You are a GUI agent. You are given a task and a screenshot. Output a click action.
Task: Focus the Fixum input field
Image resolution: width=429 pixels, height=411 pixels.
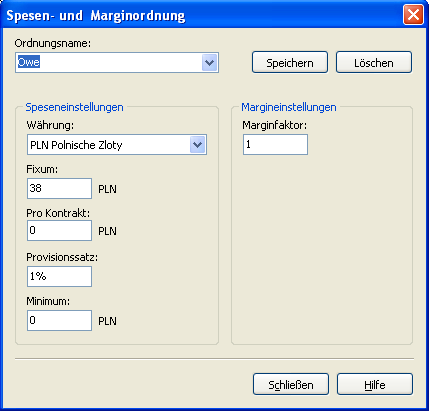59,188
